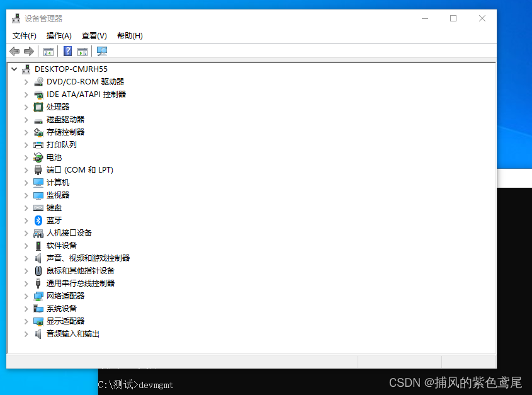This screenshot has height=395, width=532.
Task: Click the 打印队列 printer icon
Action: (x=38, y=145)
